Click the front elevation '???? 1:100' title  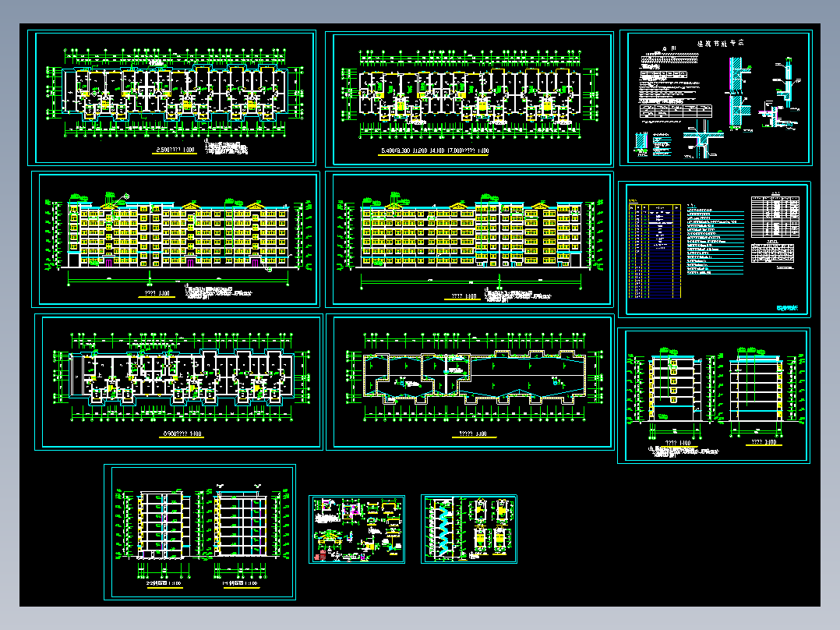click(157, 293)
